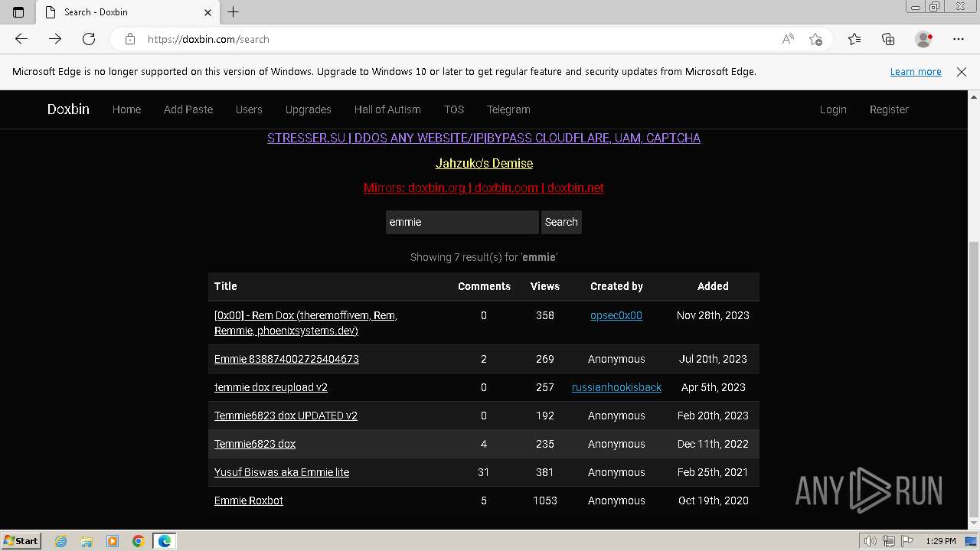The image size is (980, 551).
Task: Open the volume tray icon
Action: [871, 541]
